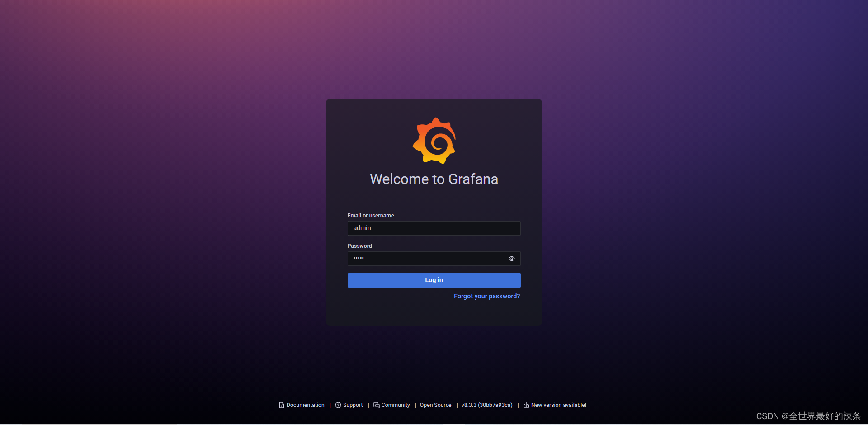Open the Open Source footer link

pos(435,405)
